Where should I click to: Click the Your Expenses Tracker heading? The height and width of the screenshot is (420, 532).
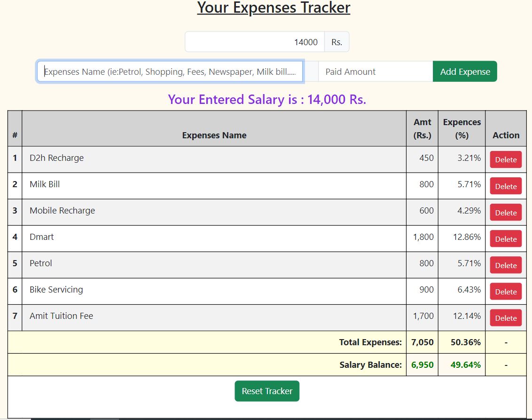coord(273,8)
